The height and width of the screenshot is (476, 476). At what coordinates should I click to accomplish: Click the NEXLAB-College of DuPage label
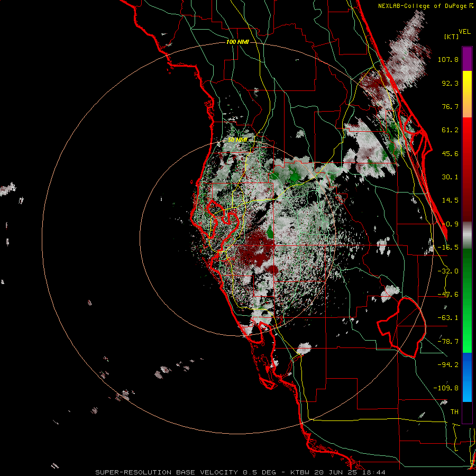(x=423, y=6)
